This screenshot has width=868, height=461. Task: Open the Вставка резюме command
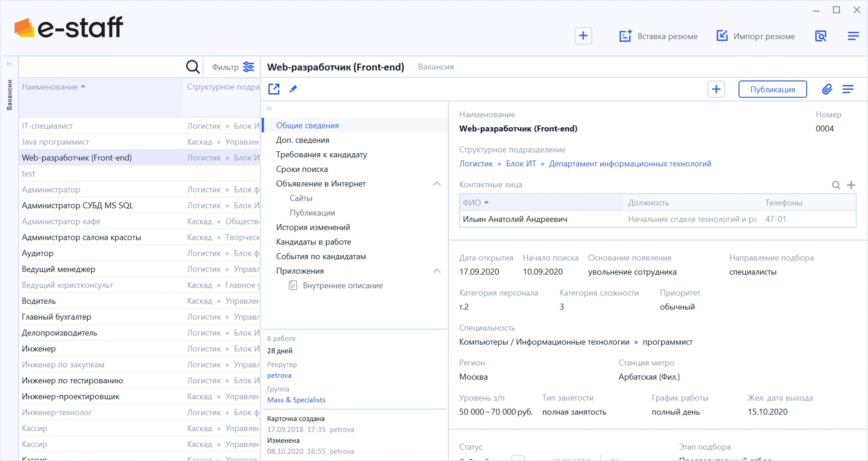click(658, 36)
